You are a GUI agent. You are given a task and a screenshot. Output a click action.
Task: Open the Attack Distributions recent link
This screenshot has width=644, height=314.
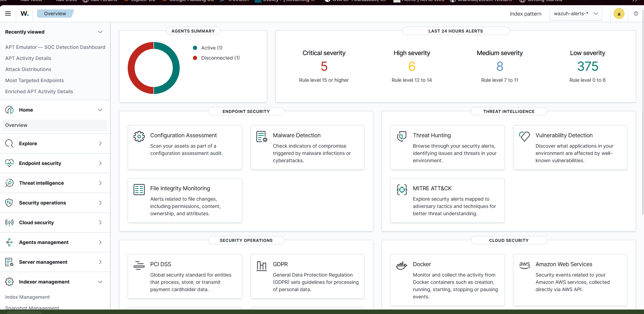(28, 69)
